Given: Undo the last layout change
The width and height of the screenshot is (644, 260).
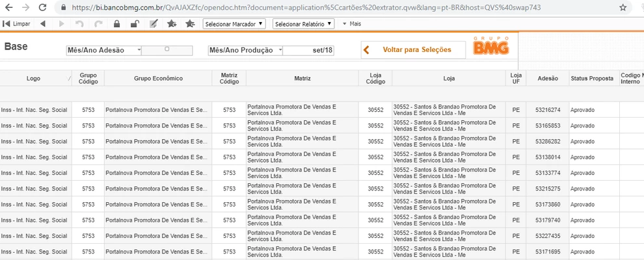Looking at the screenshot, I should click(79, 24).
